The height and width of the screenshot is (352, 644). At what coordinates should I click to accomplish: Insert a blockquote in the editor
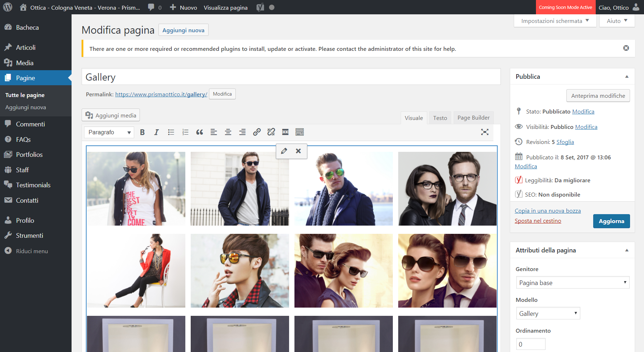tap(199, 132)
